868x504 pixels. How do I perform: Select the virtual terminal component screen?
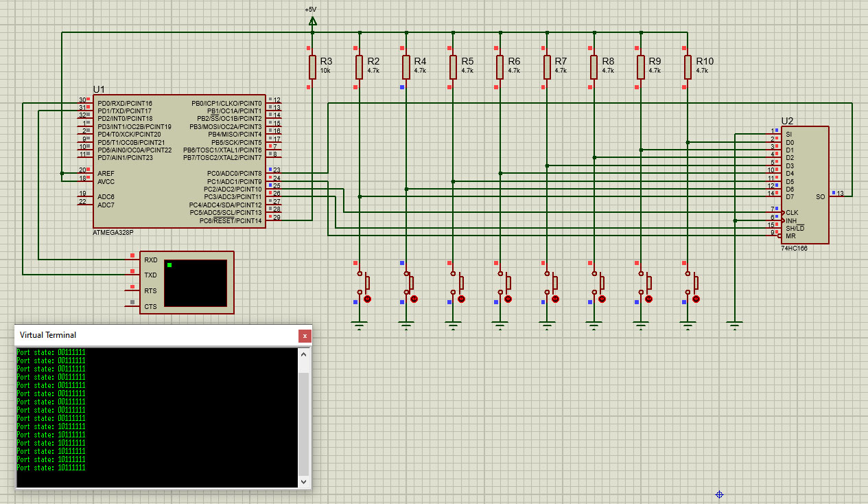pos(196,283)
